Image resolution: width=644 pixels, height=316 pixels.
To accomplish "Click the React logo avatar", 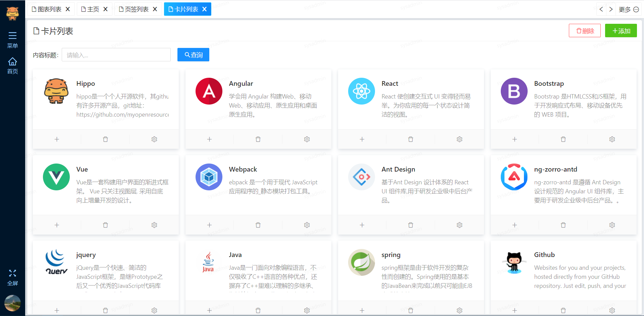I will pyautogui.click(x=362, y=91).
